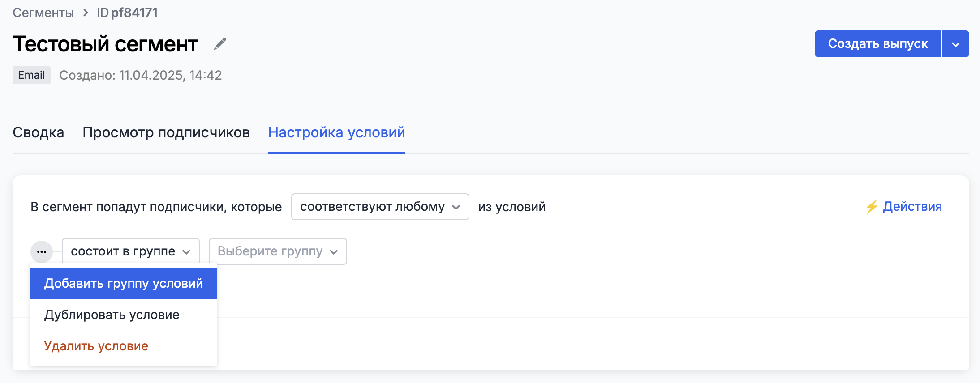980x383 pixels.
Task: Switch to the Сводка tab
Action: tap(39, 132)
